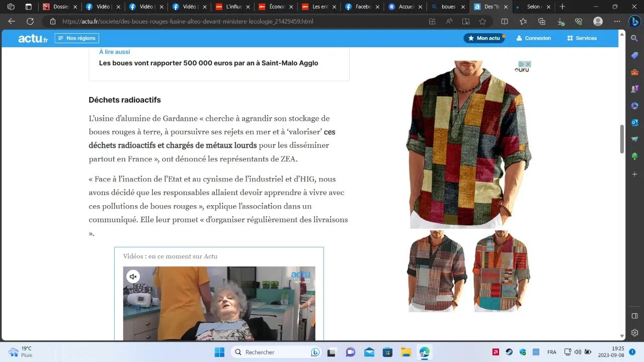The image size is (644, 362).
Task: Go back with the browser back arrow
Action: pos(12,22)
